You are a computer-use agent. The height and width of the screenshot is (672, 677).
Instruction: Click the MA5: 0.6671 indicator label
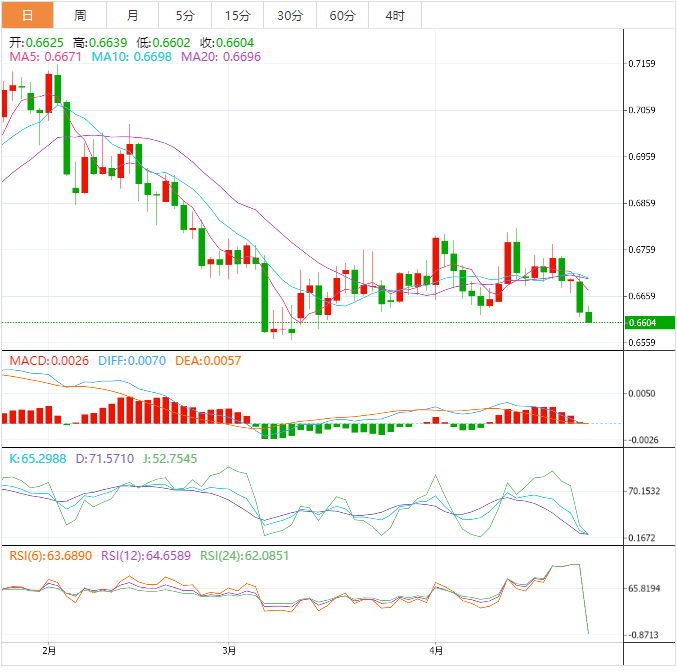point(45,57)
